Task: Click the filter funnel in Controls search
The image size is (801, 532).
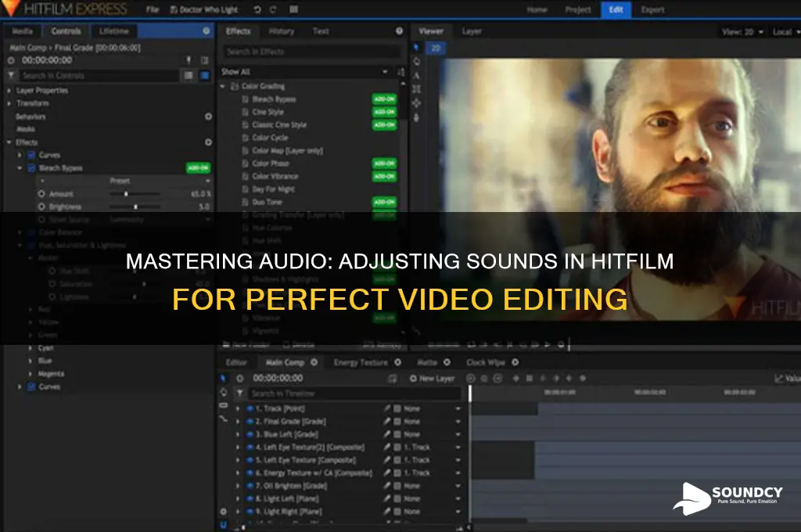Action: pos(11,75)
